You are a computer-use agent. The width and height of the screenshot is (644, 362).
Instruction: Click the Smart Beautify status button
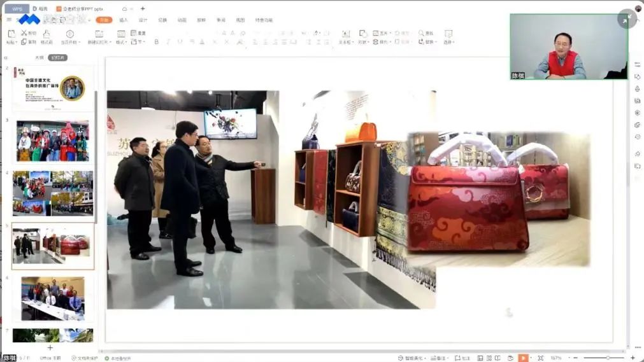point(412,358)
